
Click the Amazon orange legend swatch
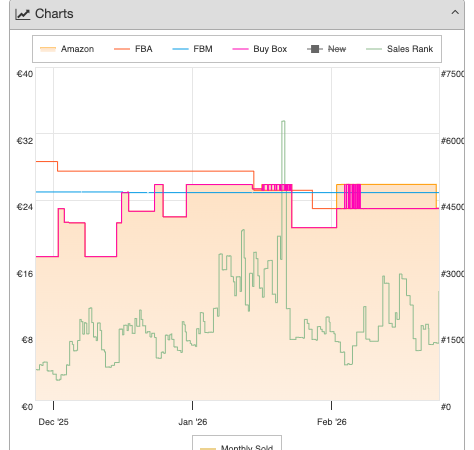tap(48, 49)
